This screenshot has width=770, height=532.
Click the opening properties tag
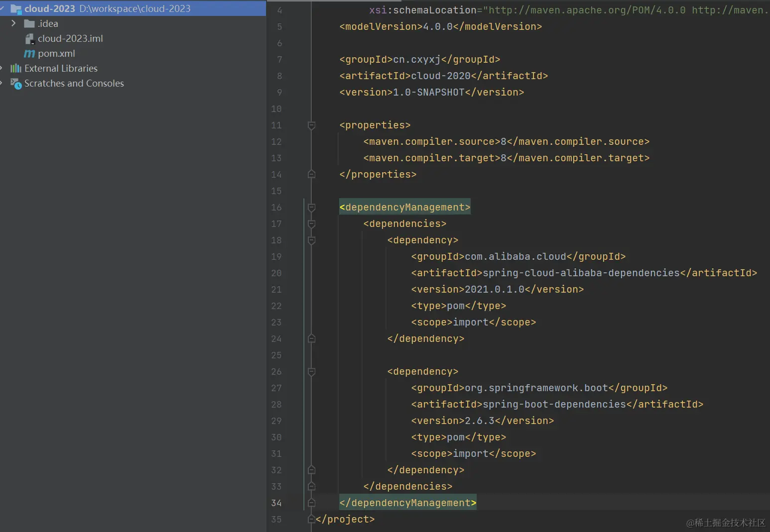coord(375,125)
